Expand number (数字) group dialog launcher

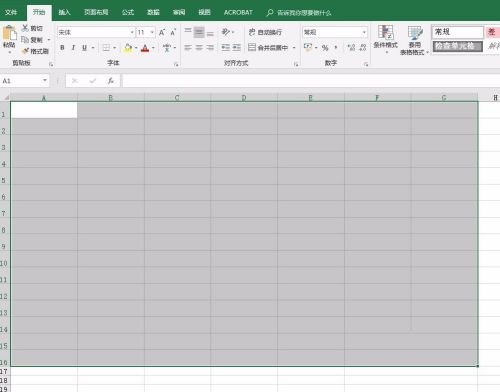(366, 64)
